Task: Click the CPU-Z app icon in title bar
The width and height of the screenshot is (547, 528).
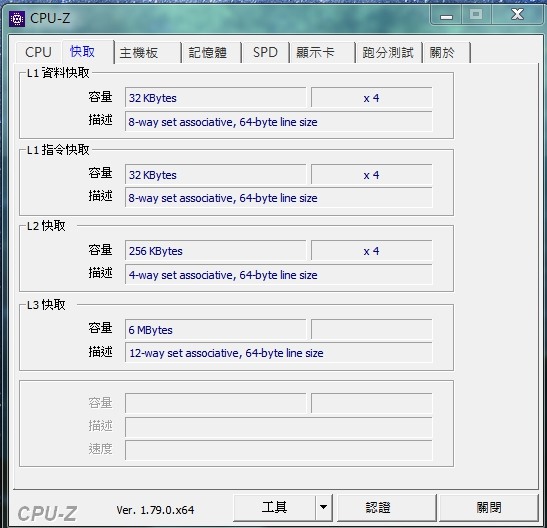Action: 17,19
